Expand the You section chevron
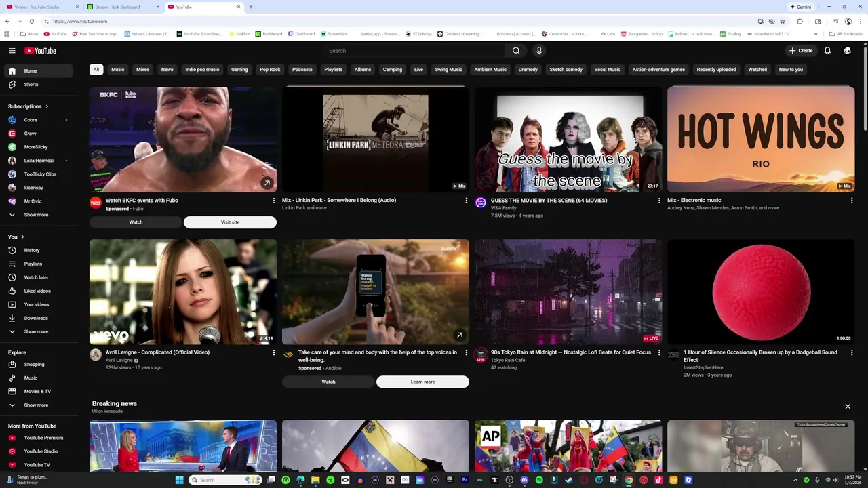 [22, 237]
